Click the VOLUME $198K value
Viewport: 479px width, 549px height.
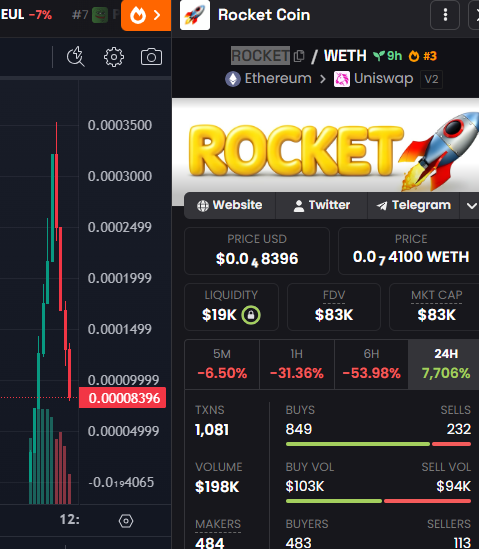click(x=217, y=487)
